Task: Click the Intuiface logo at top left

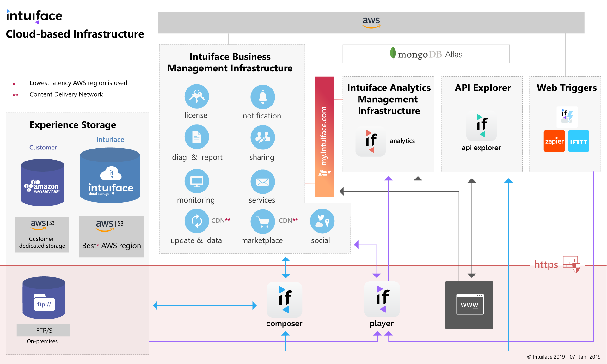Action: click(34, 16)
